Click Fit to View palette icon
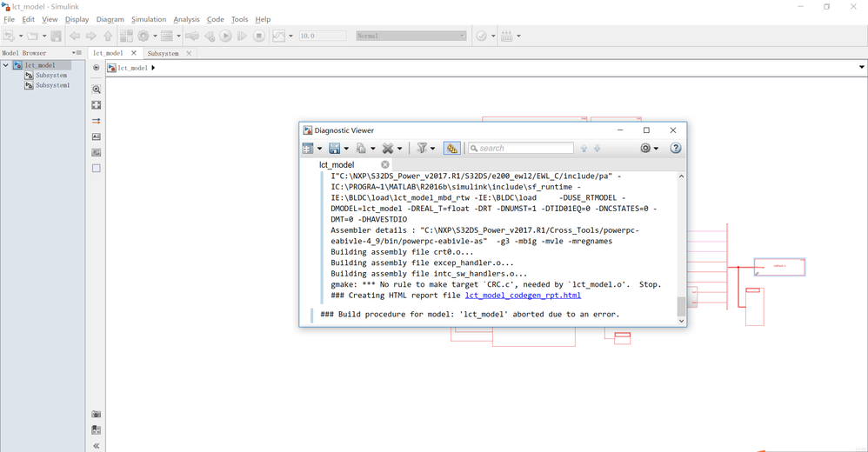868x452 pixels. [97, 105]
